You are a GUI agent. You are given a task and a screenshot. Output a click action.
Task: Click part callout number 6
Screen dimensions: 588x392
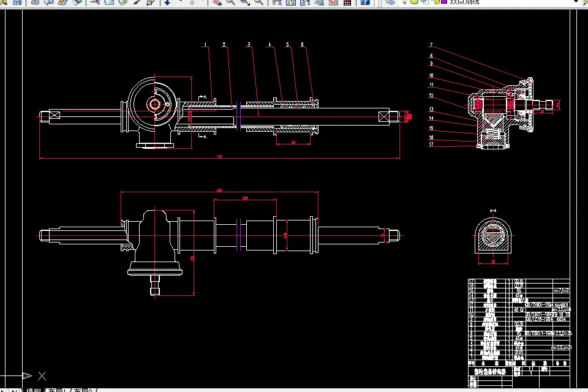pyautogui.click(x=302, y=44)
